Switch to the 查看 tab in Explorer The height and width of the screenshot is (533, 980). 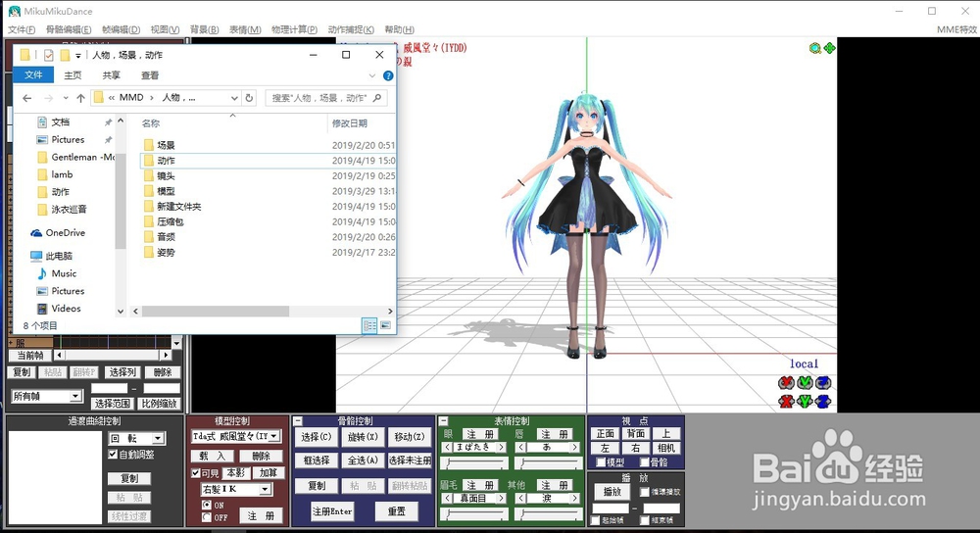point(150,75)
